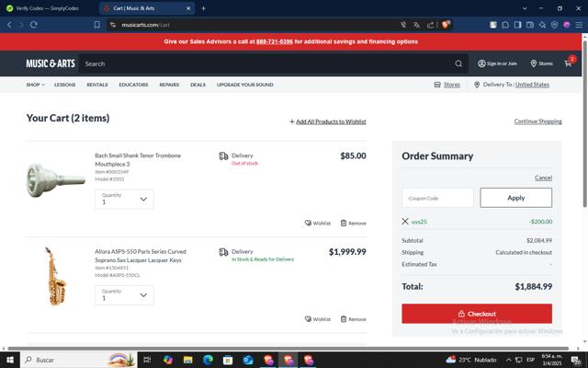588x368 pixels.
Task: Open Microsoft Store from taskbar
Action: (228, 360)
